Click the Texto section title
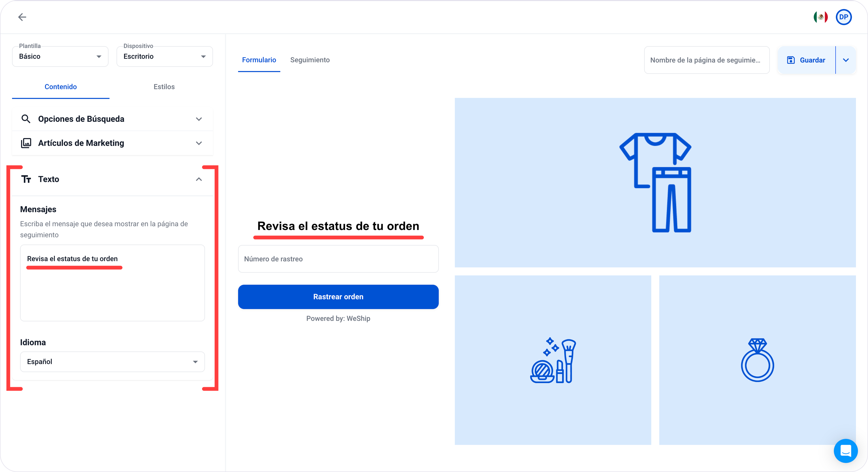Screen dimensions: 868x472 coord(48,179)
